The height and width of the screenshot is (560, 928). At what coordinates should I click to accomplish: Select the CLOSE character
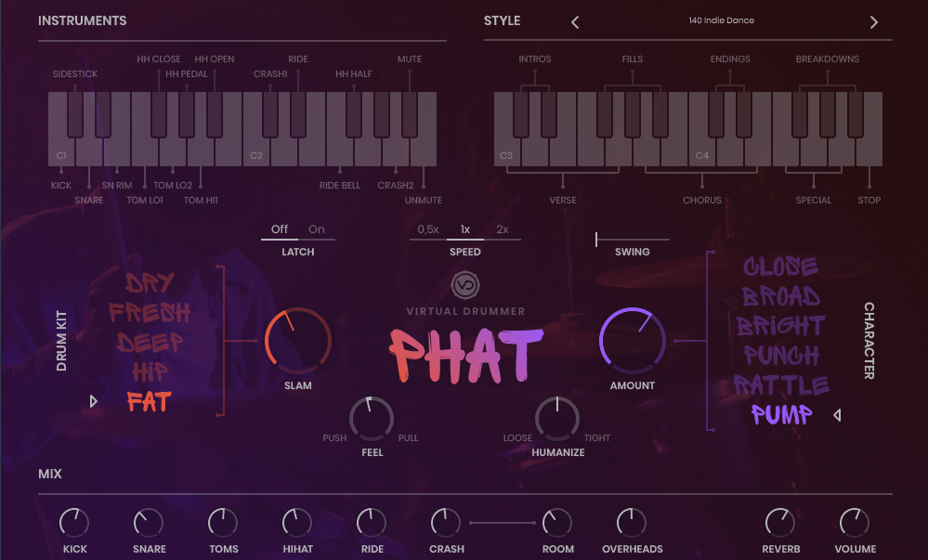(781, 267)
